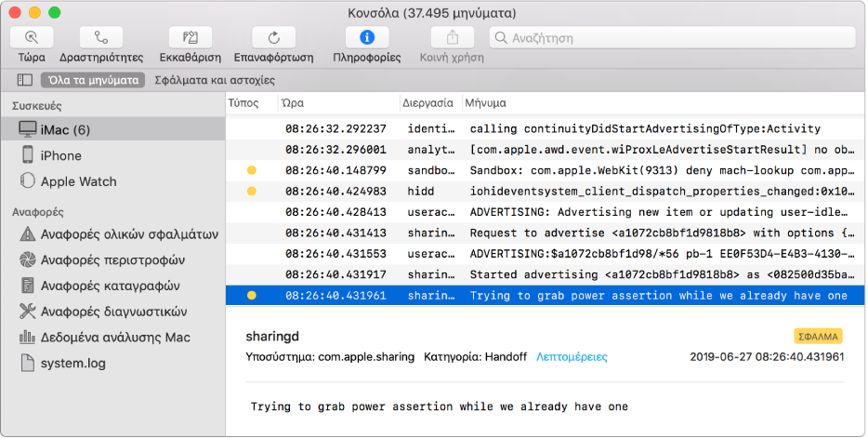Select the 08:26:40.431917 sharin… log row
The width and height of the screenshot is (868, 438).
point(545,274)
